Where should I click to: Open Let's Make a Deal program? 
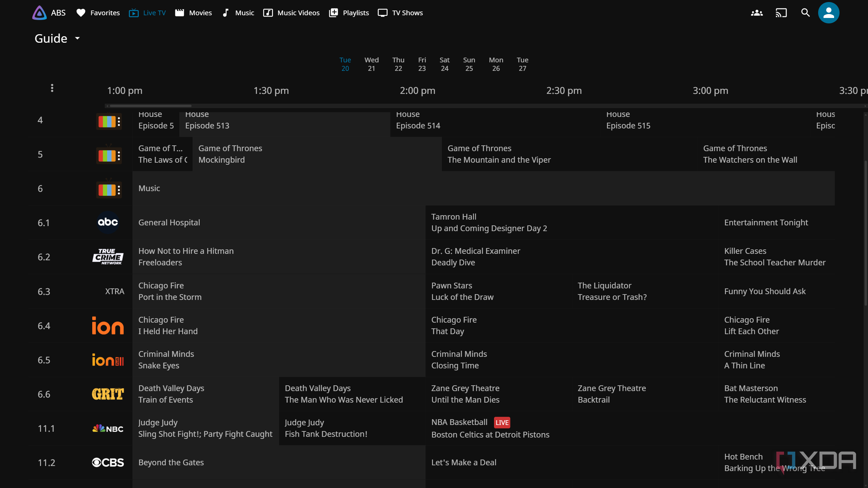[571, 463]
